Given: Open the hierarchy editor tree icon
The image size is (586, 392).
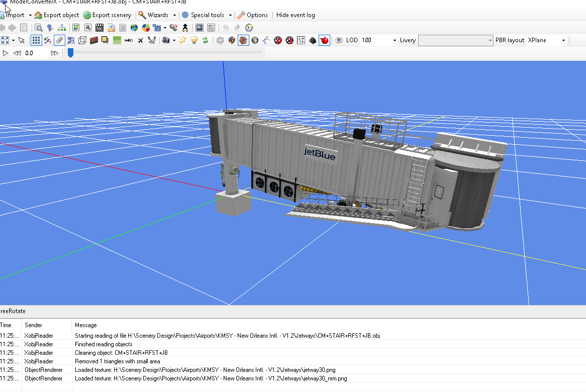Looking at the screenshot, I should click(x=62, y=28).
